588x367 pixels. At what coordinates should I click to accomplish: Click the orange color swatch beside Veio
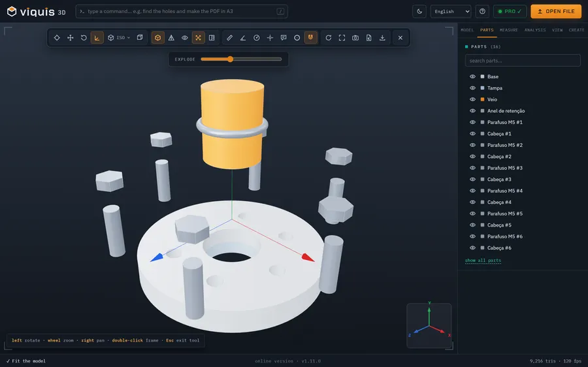[482, 99]
